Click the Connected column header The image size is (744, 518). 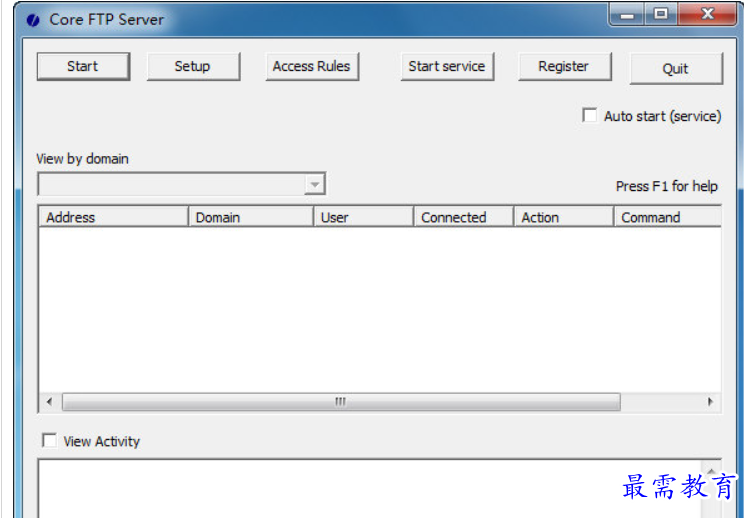tap(464, 217)
